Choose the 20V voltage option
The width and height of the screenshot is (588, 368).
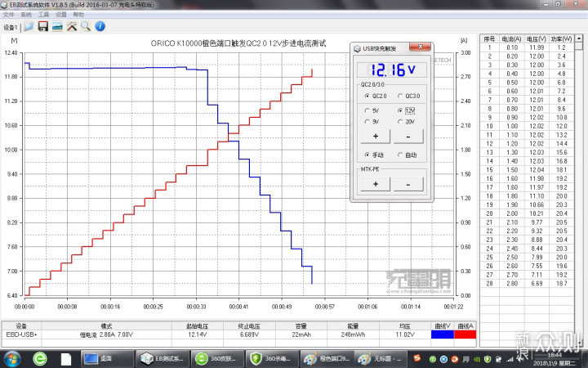401,121
